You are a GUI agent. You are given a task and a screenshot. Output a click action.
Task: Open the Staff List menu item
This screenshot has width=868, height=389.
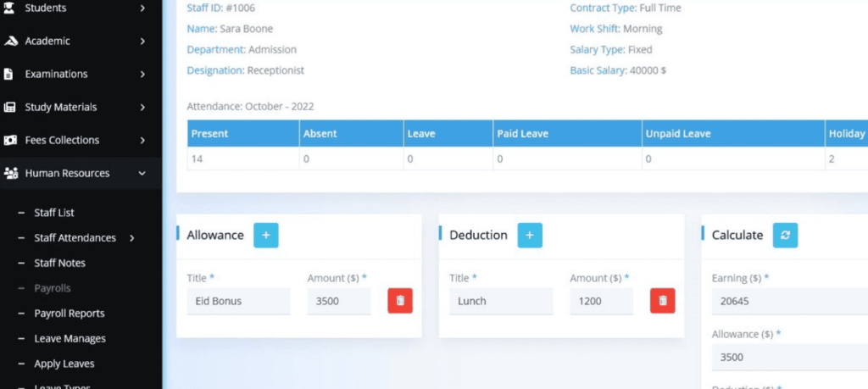click(53, 213)
